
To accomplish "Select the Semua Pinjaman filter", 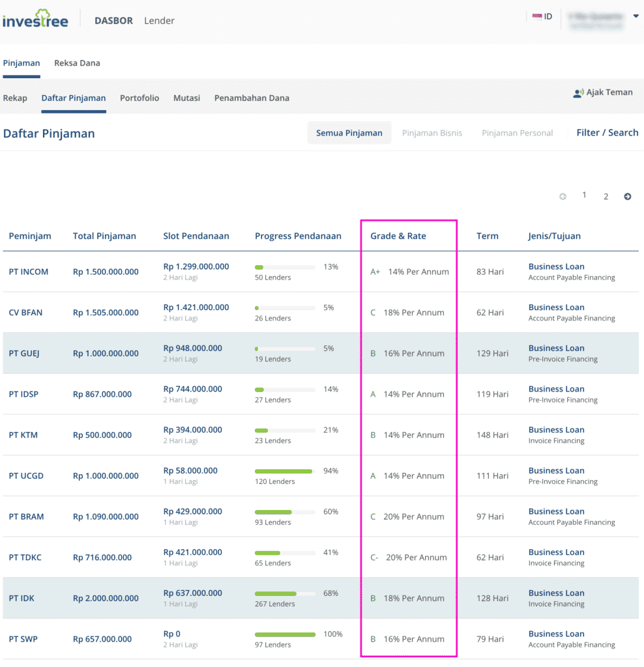I will 349,132.
